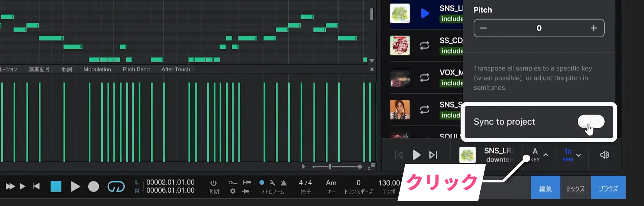
Task: Click the speaker volume icon
Action: coord(604,155)
